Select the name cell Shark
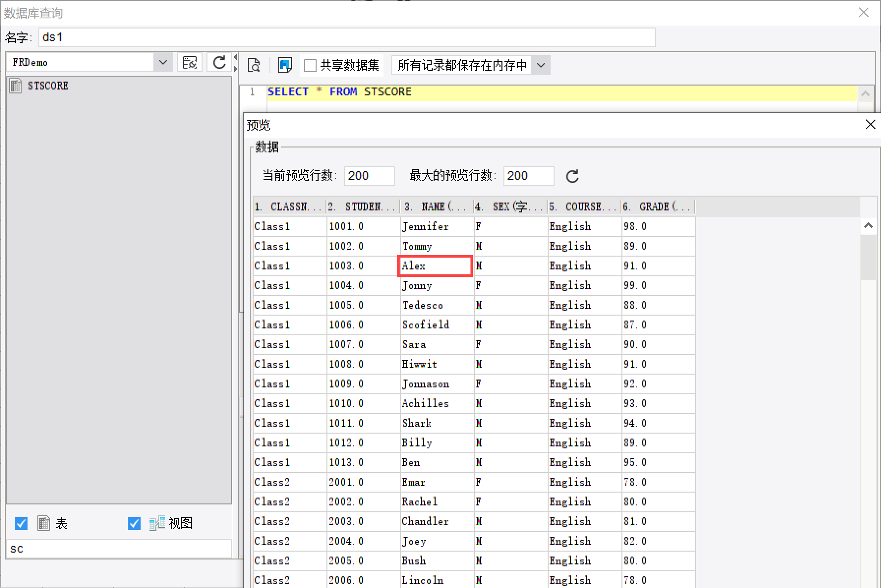This screenshot has width=881, height=588. pyautogui.click(x=437, y=423)
